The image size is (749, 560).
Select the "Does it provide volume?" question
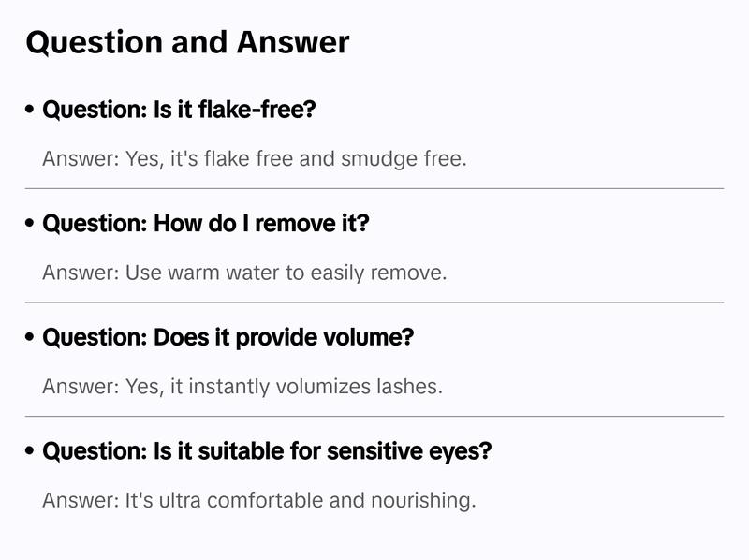click(228, 337)
